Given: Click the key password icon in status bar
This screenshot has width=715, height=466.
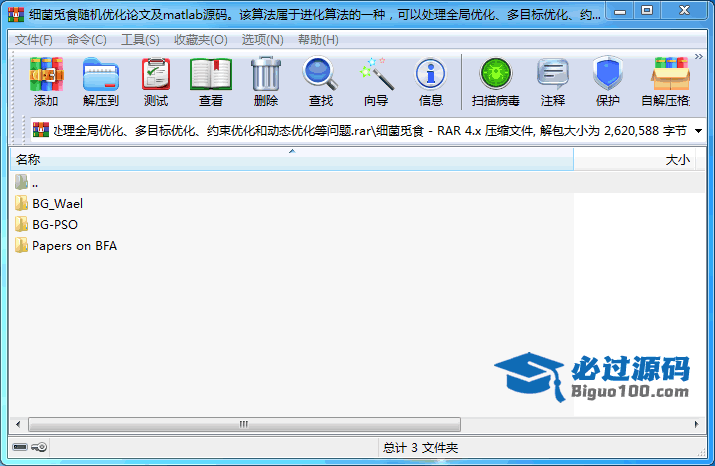Looking at the screenshot, I should click(x=39, y=447).
